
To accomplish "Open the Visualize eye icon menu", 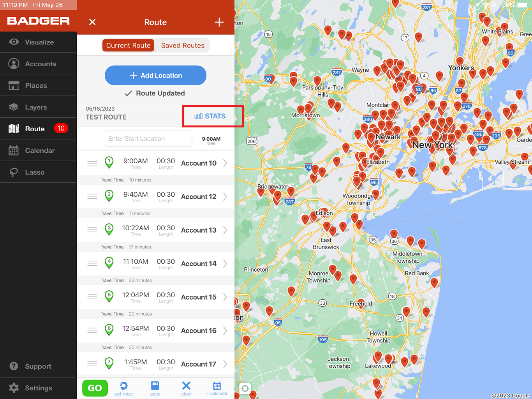I will point(14,42).
